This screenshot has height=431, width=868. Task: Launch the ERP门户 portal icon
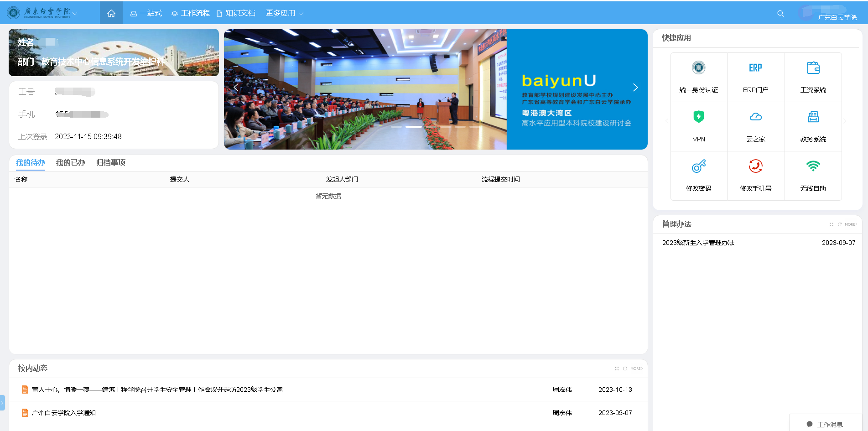[x=755, y=68]
